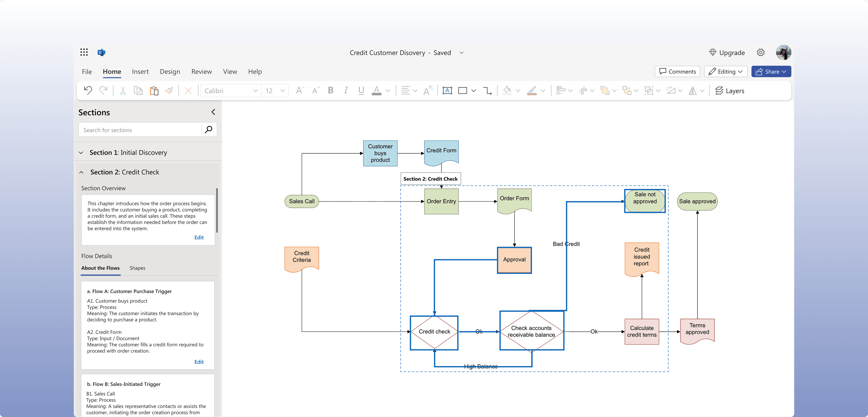Click the font color swatch
868x417 pixels.
376,90
